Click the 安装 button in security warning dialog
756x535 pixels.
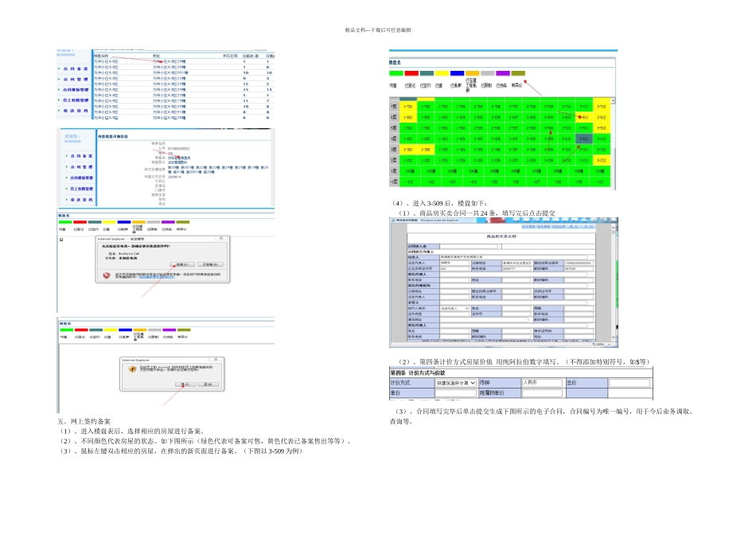(182, 264)
